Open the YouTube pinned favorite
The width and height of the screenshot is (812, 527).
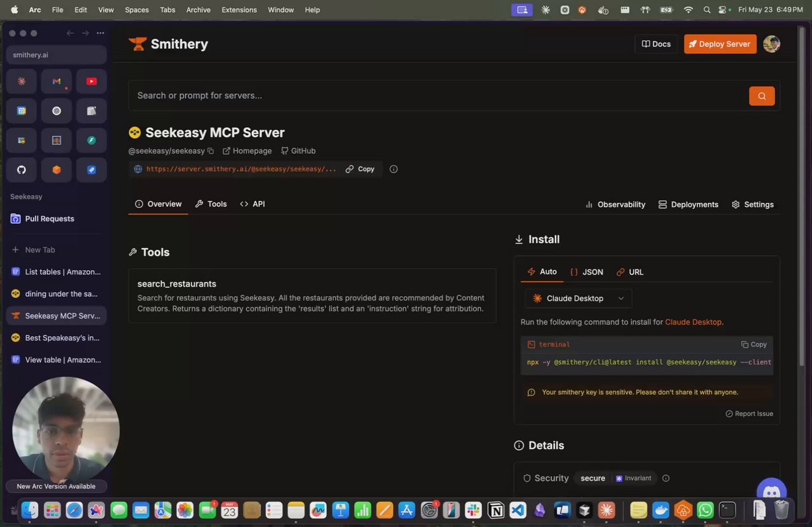point(91,81)
